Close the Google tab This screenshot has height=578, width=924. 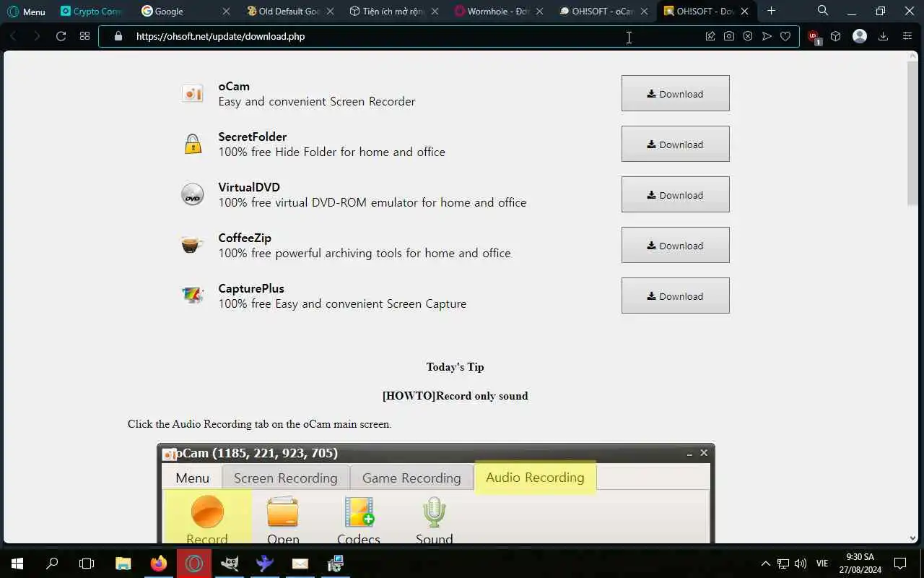click(x=226, y=12)
